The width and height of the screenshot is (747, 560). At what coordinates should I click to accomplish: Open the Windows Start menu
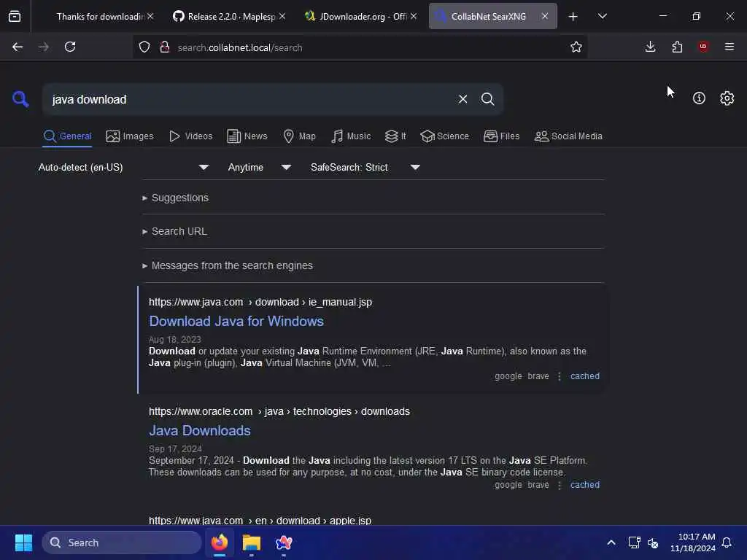pos(23,542)
